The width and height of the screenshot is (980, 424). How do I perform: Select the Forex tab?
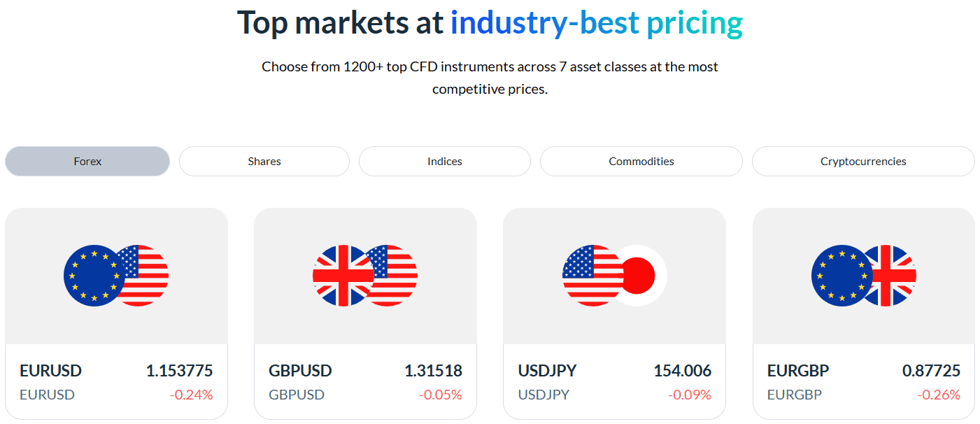(87, 162)
